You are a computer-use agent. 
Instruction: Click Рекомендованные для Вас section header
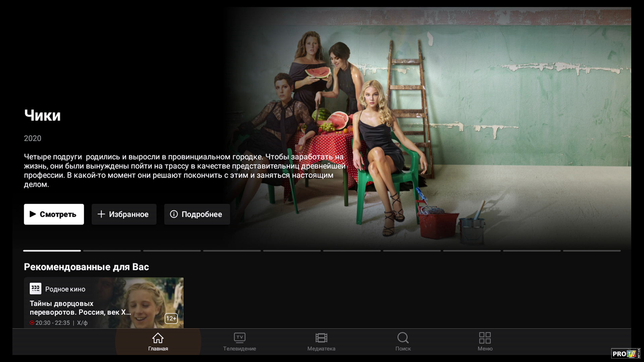point(86,267)
